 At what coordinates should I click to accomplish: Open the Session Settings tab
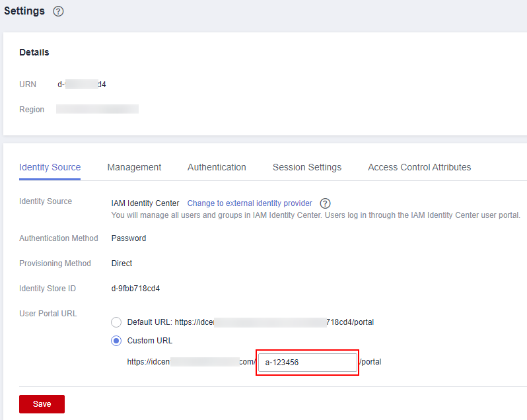coord(307,167)
